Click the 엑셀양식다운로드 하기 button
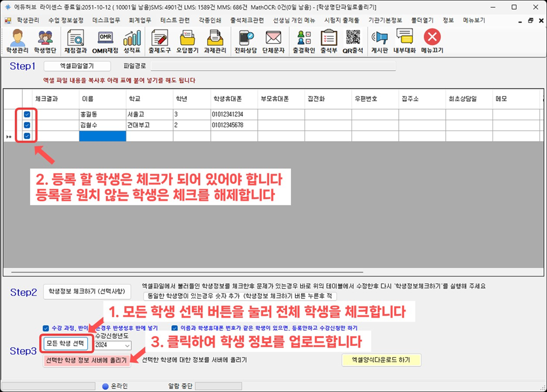 (x=381, y=360)
